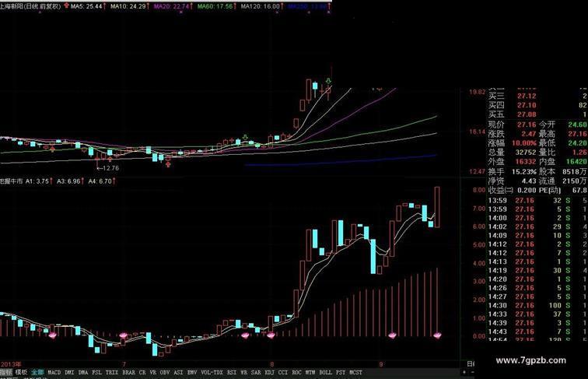
Task: Click the green MA60: 17.56 legend value
Action: (x=215, y=6)
